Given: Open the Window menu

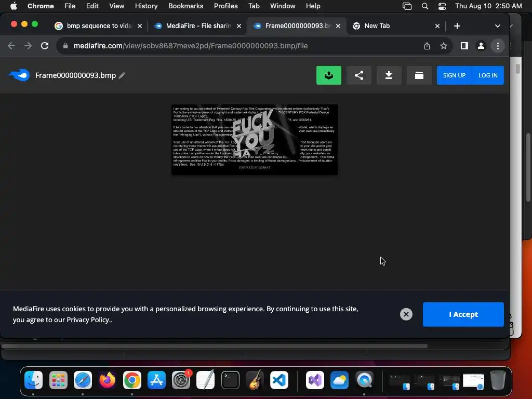Looking at the screenshot, I should 283,6.
